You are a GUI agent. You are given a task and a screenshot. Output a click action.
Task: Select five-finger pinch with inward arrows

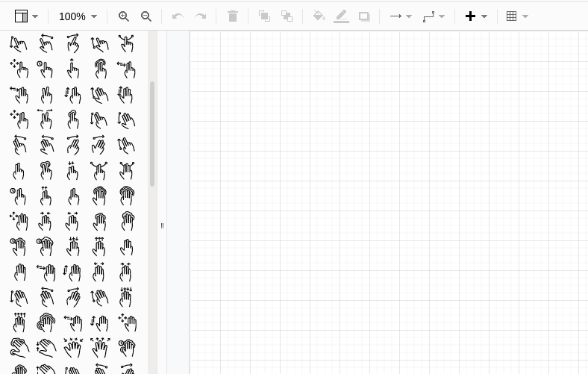72,347
